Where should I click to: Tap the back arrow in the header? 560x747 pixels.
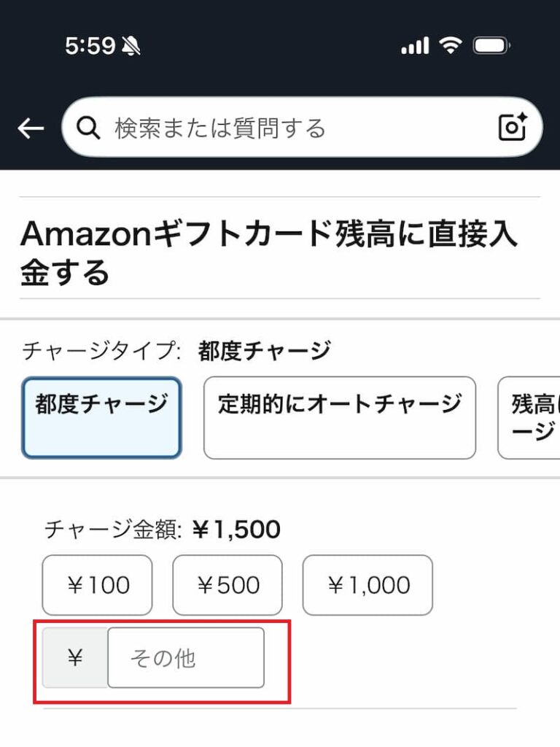(x=31, y=129)
